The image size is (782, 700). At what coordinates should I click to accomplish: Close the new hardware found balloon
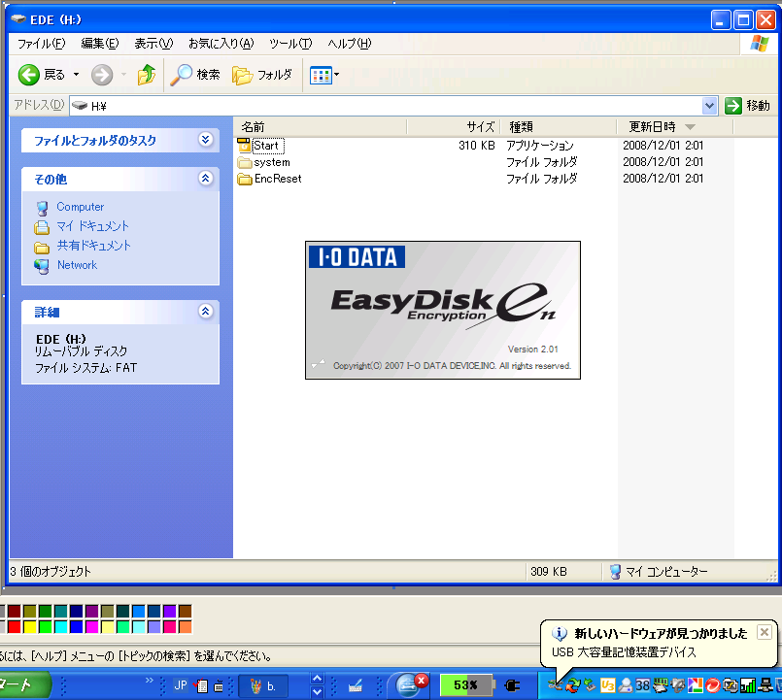coord(764,632)
